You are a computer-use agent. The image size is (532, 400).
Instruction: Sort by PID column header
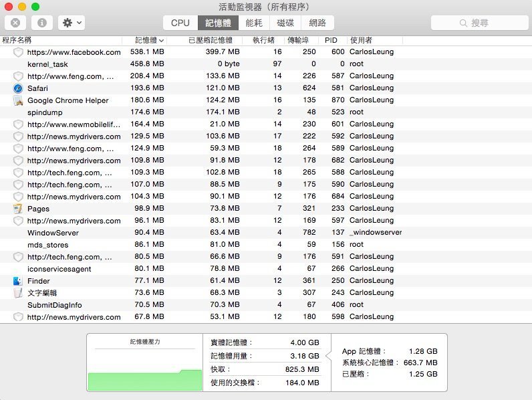click(333, 40)
